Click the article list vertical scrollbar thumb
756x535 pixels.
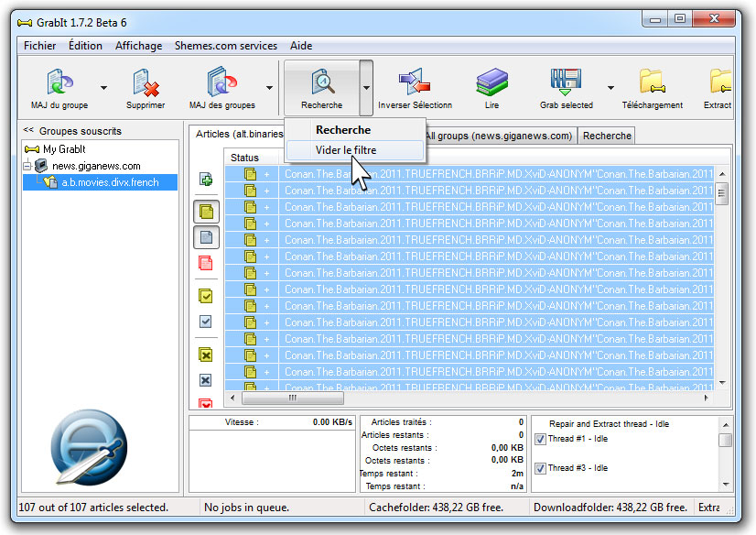pos(722,193)
